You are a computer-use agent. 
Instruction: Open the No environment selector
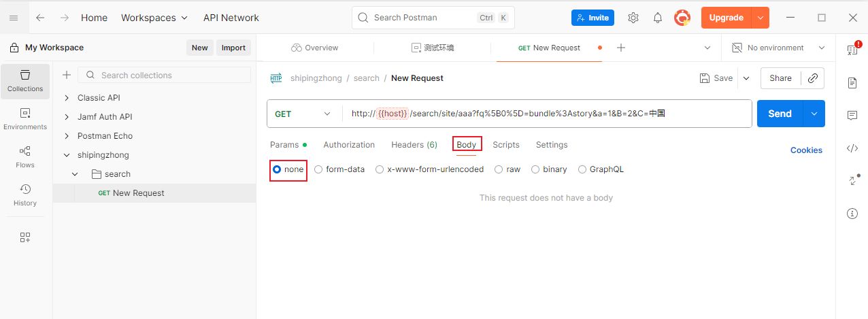coord(778,48)
